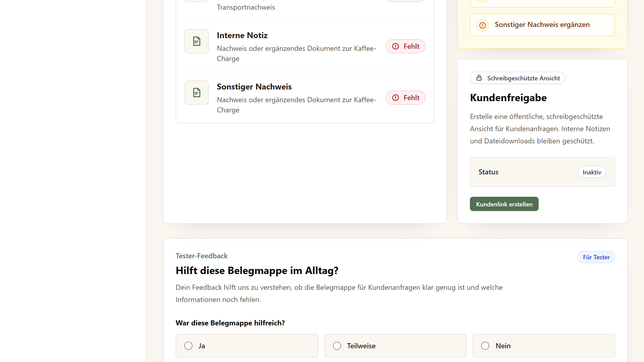This screenshot has width=644, height=362.
Task: Click the Tester-Feedback label
Action: click(x=202, y=256)
